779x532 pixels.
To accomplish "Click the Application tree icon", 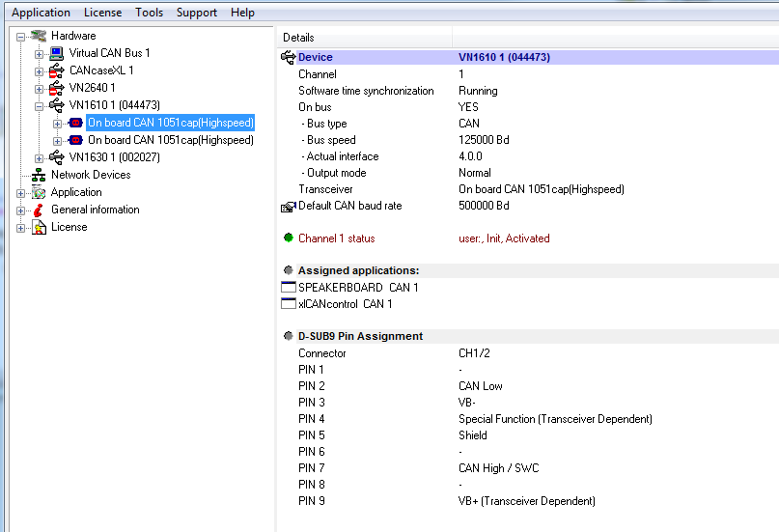I will pos(39,192).
